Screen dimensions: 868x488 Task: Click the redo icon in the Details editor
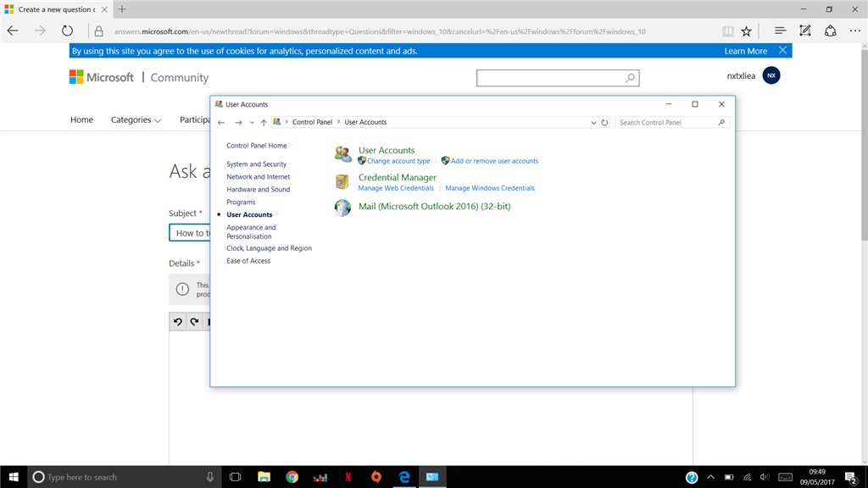[x=194, y=321]
